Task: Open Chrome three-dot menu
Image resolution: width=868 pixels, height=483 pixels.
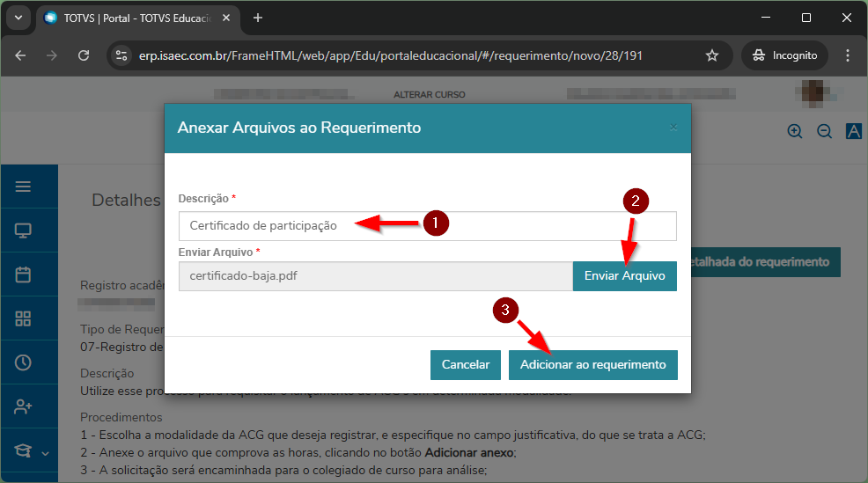Action: coord(848,55)
